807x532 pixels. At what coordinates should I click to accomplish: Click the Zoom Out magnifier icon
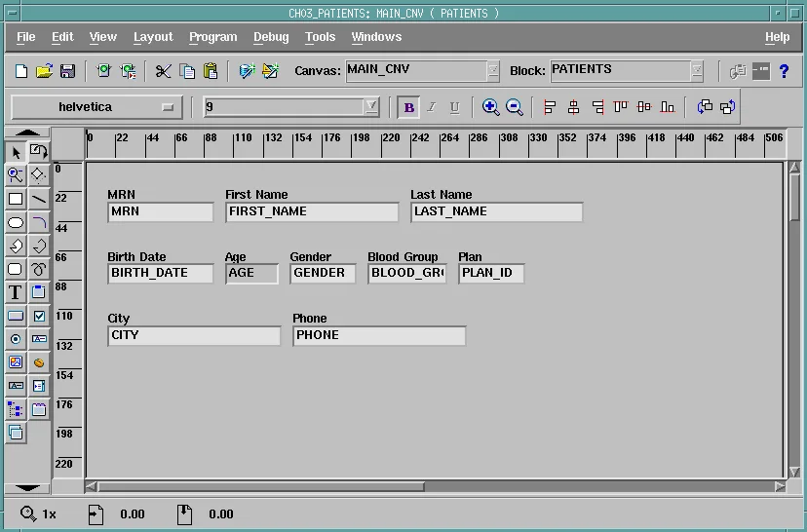click(x=515, y=107)
